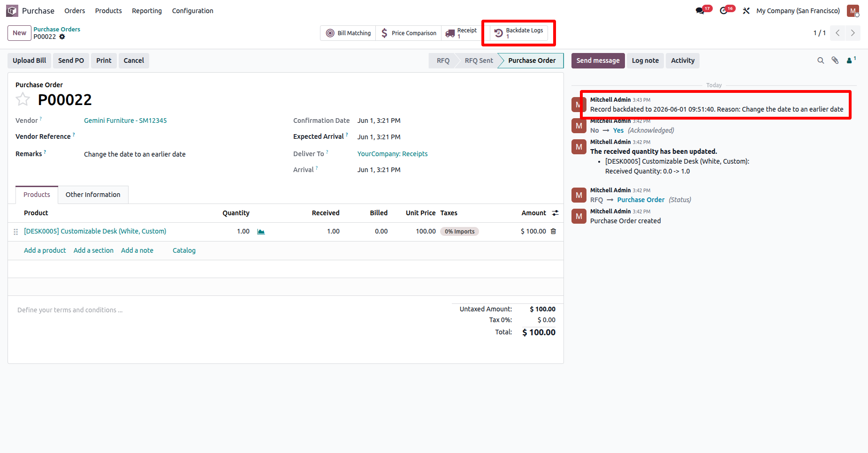Switch to the Other Information tab

tap(93, 195)
